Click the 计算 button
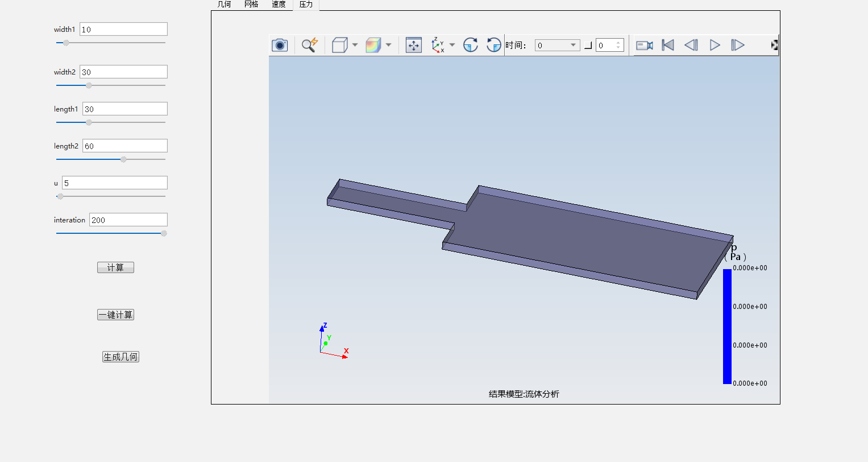 coord(115,267)
